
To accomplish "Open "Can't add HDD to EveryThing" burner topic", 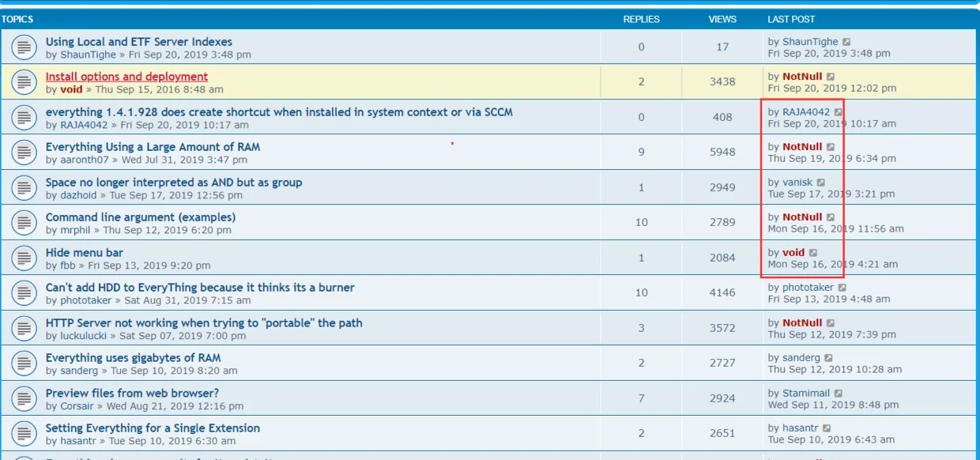I will click(x=200, y=288).
